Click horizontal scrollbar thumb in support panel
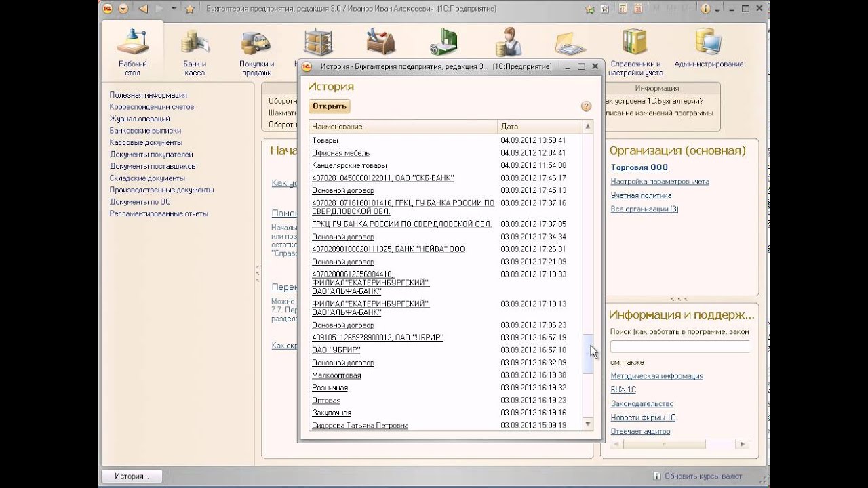Viewport: 868px width, 488px height. (665, 445)
